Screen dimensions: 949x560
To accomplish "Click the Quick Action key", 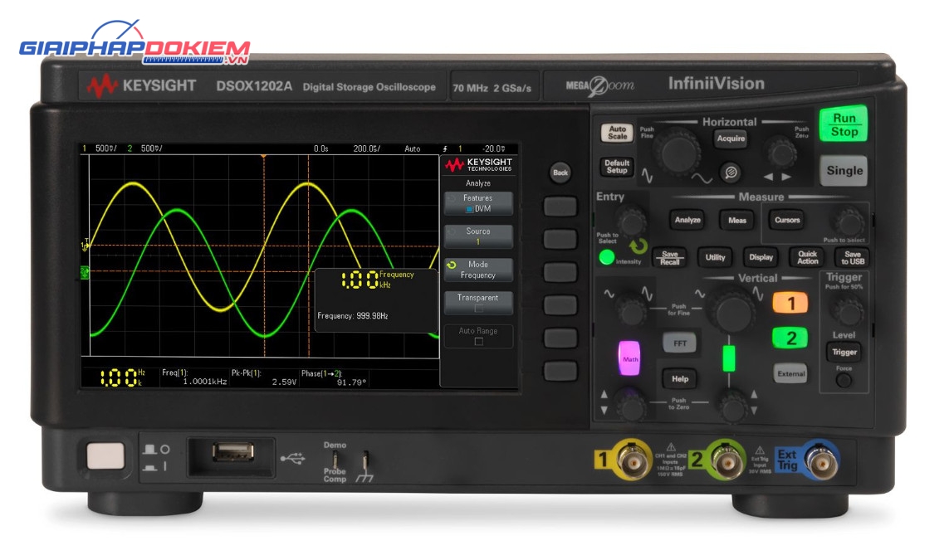I will (807, 258).
